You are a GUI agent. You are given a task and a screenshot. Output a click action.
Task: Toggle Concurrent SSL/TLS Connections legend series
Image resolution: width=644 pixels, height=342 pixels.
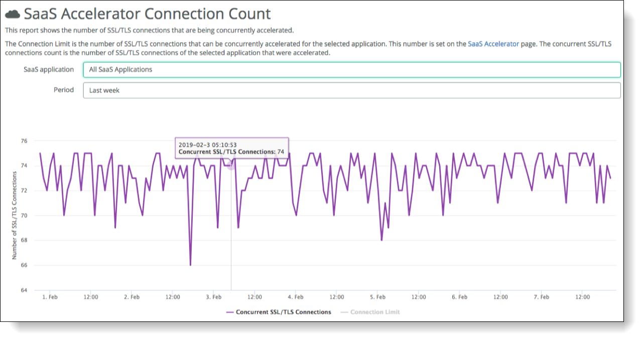tap(279, 312)
